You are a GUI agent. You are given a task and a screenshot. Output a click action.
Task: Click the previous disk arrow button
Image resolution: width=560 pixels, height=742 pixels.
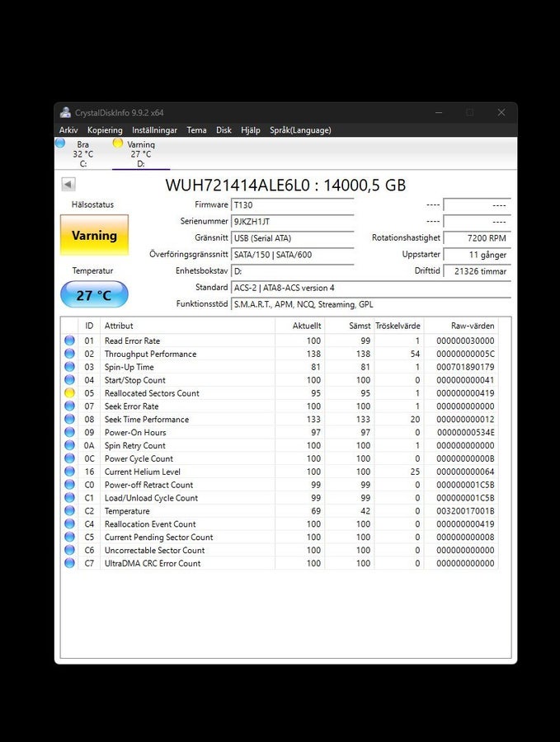tap(68, 184)
